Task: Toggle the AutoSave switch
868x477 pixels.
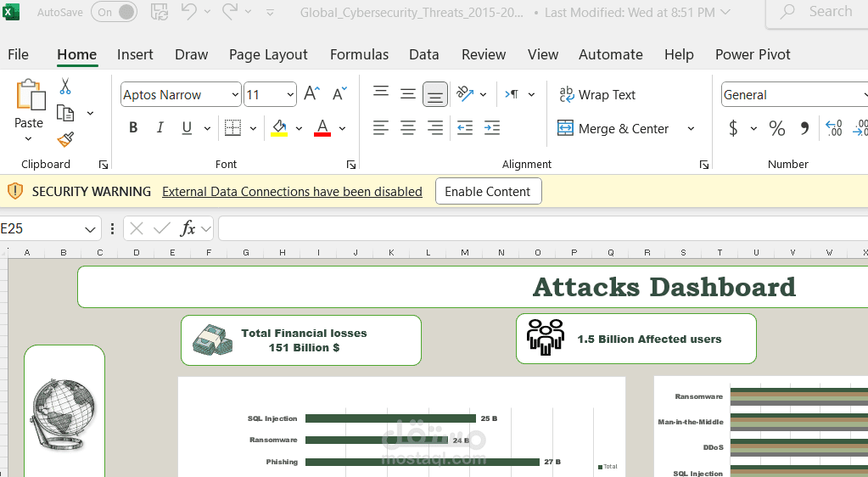Action: tap(114, 12)
